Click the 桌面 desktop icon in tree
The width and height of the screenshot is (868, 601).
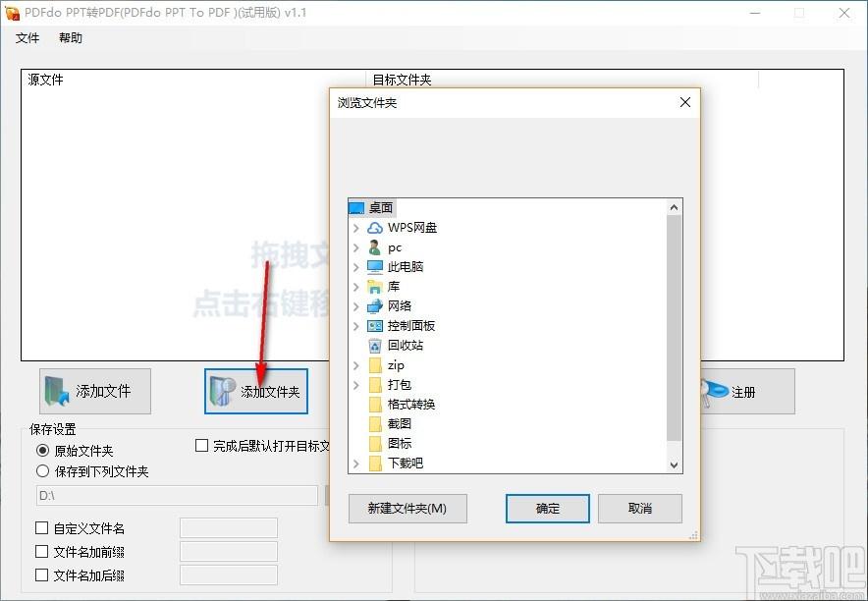356,208
